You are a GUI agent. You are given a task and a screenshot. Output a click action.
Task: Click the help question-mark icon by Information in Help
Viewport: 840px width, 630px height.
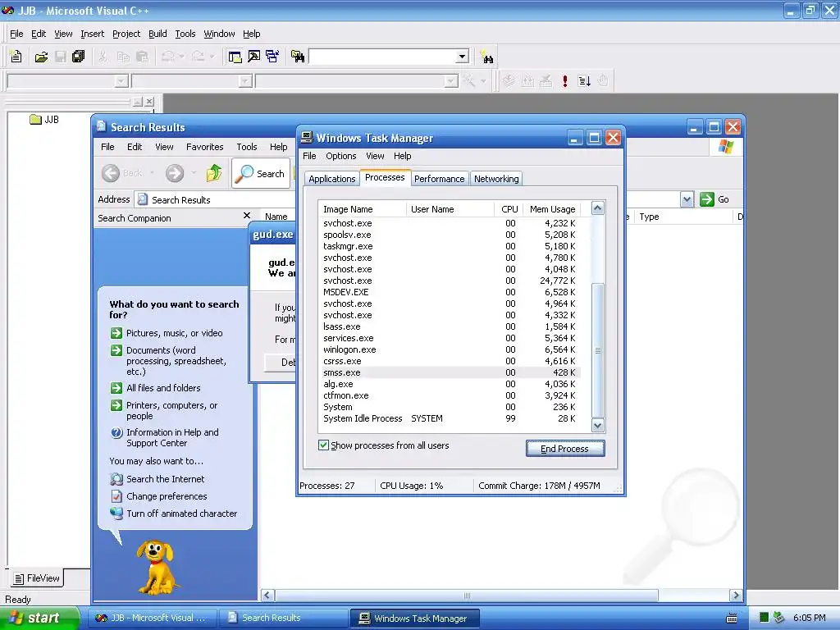click(116, 433)
